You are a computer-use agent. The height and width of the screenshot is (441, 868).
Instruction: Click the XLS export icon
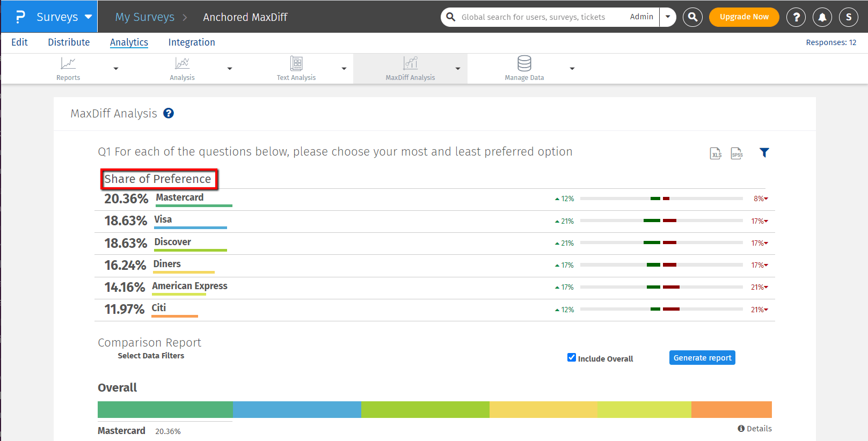click(716, 153)
